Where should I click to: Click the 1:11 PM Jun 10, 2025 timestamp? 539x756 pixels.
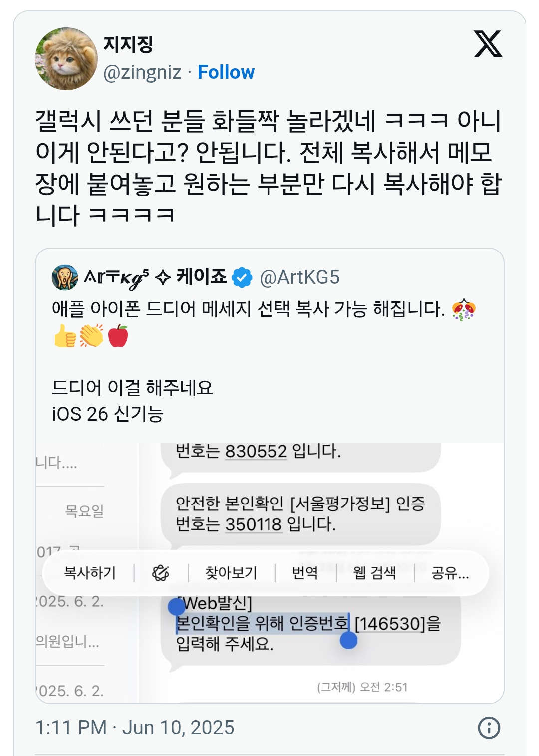pyautogui.click(x=135, y=728)
